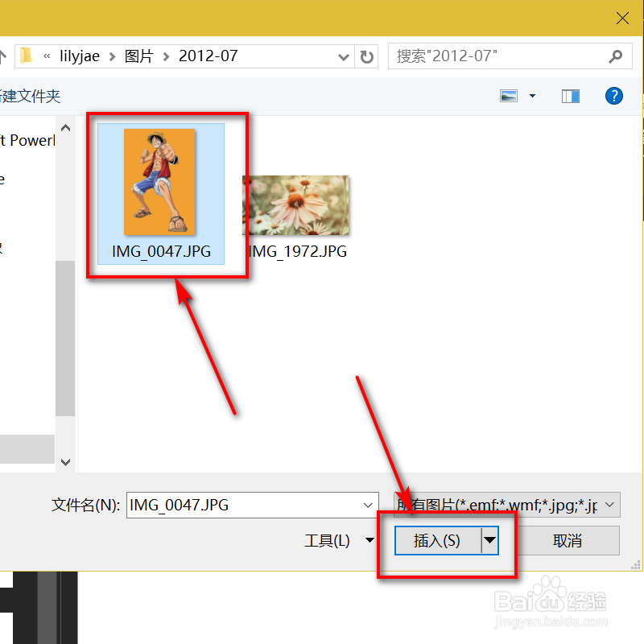Select the IMG_1972.JPG flower thumbnail
The image size is (644, 644).
295,205
